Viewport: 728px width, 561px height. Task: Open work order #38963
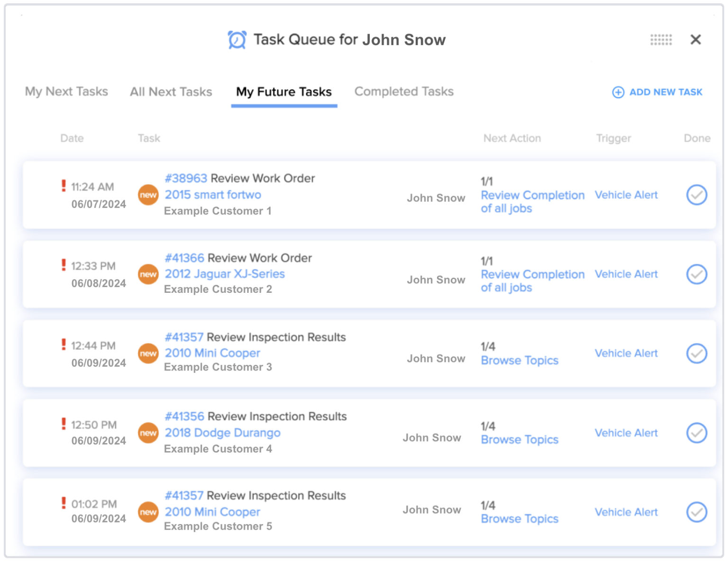[x=186, y=178]
